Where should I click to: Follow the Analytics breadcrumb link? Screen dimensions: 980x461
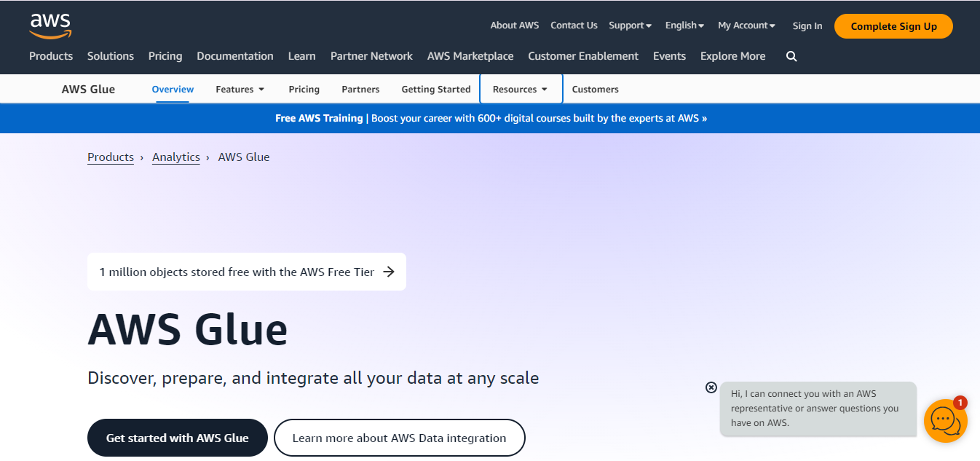pyautogui.click(x=176, y=157)
